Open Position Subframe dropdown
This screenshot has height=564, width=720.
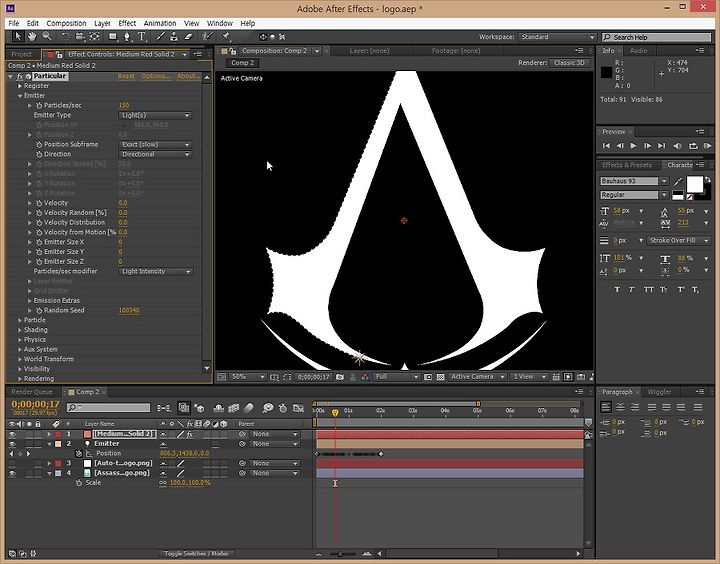(x=155, y=145)
